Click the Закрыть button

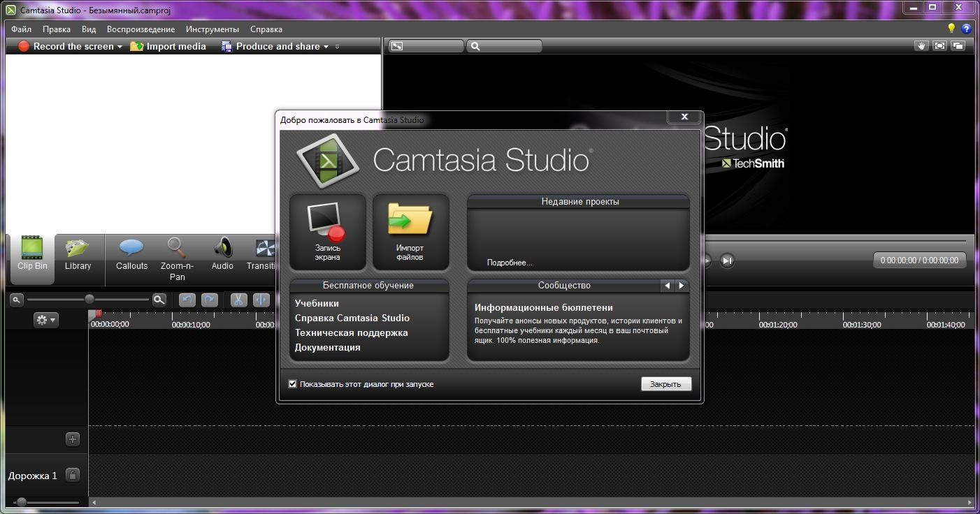pyautogui.click(x=666, y=383)
